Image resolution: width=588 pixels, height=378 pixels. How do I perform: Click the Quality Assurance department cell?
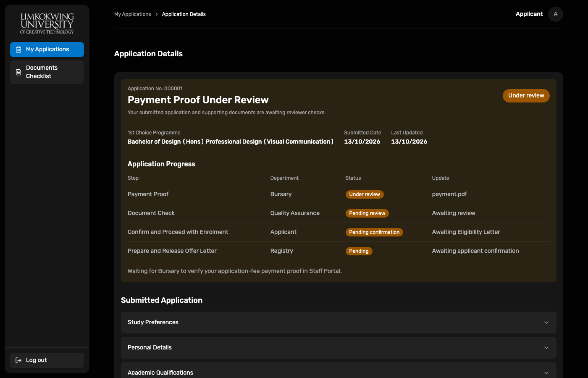(295, 213)
